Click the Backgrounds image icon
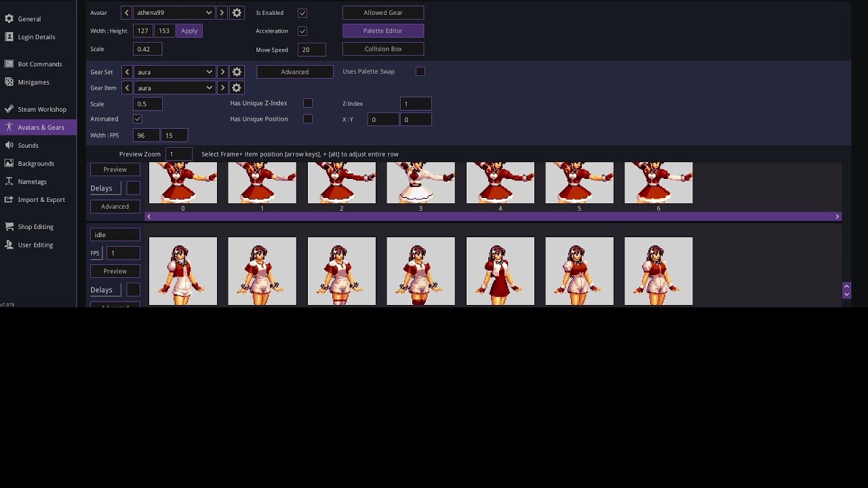The height and width of the screenshot is (488, 868). coord(9,163)
